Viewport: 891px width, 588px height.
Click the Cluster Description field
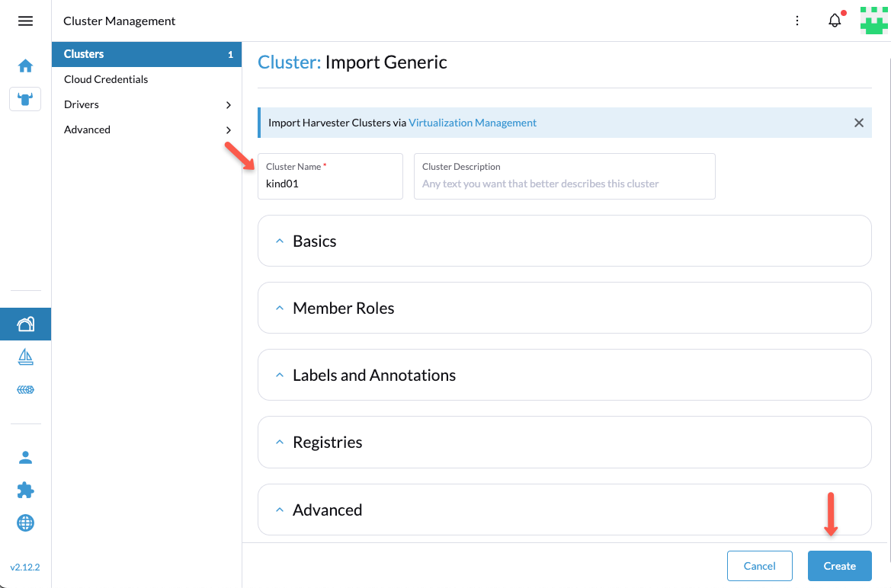coord(564,183)
